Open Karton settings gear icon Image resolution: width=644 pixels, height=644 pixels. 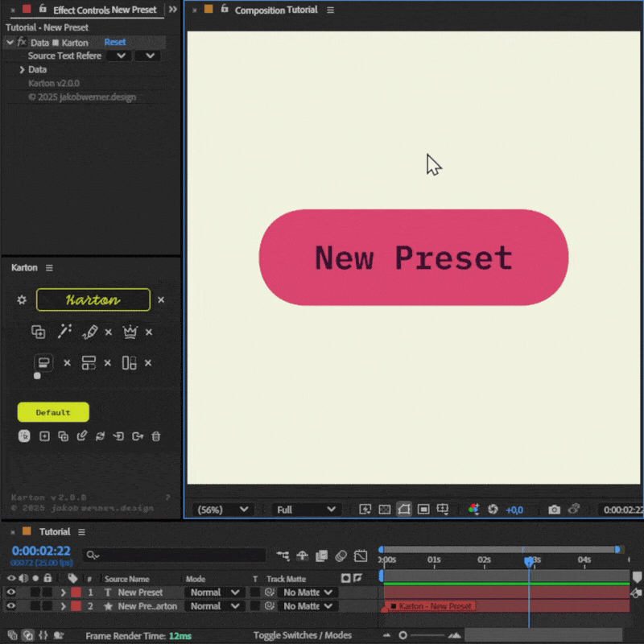point(22,299)
